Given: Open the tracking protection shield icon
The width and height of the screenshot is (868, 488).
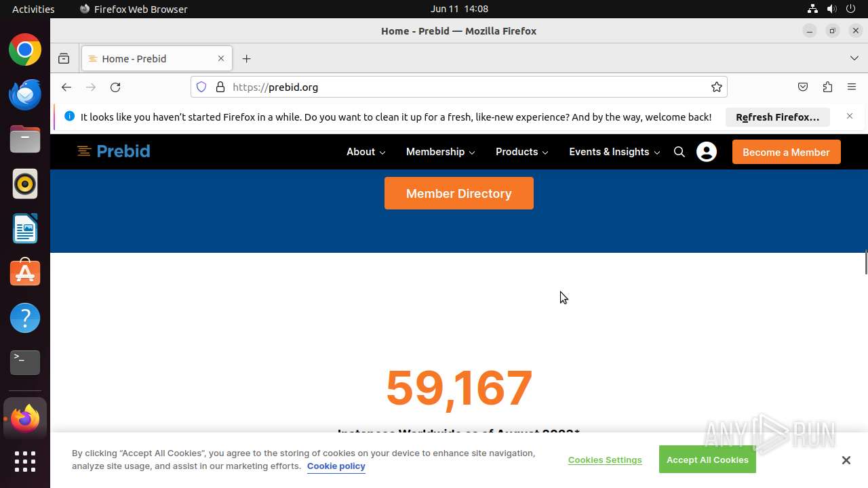Looking at the screenshot, I should pyautogui.click(x=201, y=87).
